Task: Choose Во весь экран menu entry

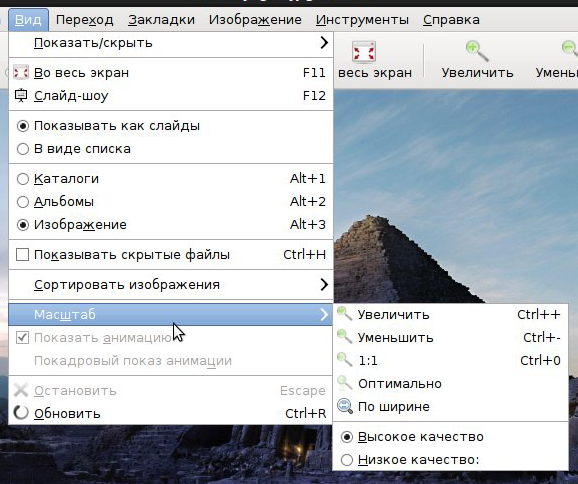Action: click(171, 73)
